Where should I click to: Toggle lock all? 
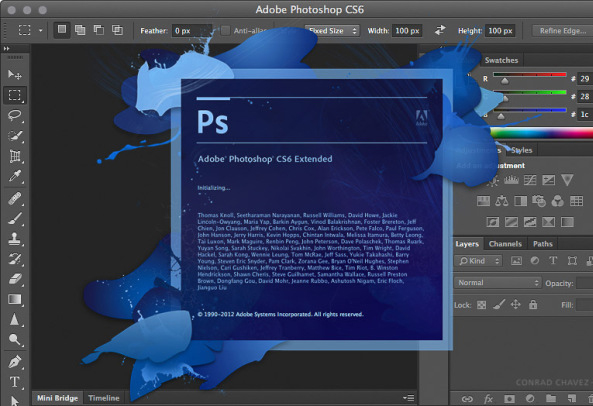(x=533, y=304)
